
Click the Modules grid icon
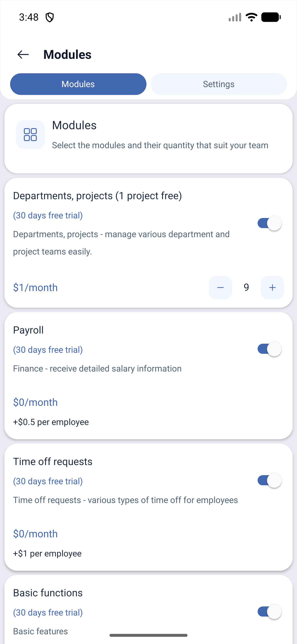(30, 135)
